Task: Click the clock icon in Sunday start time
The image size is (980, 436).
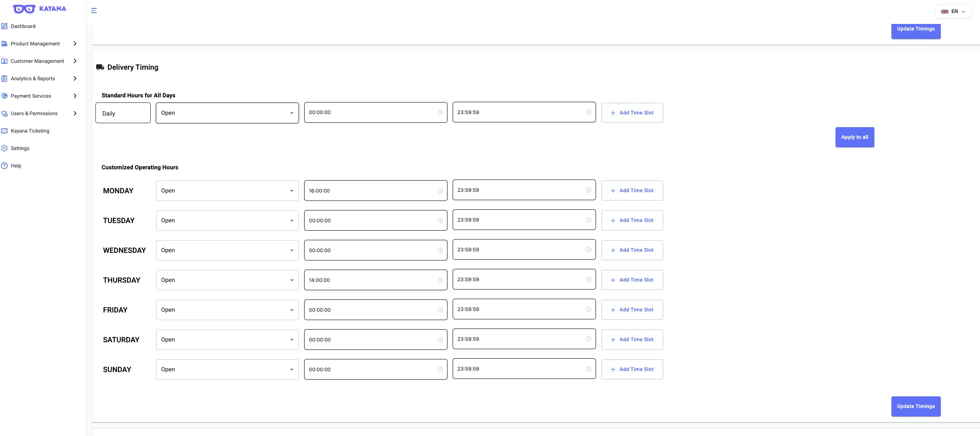Action: pos(440,370)
